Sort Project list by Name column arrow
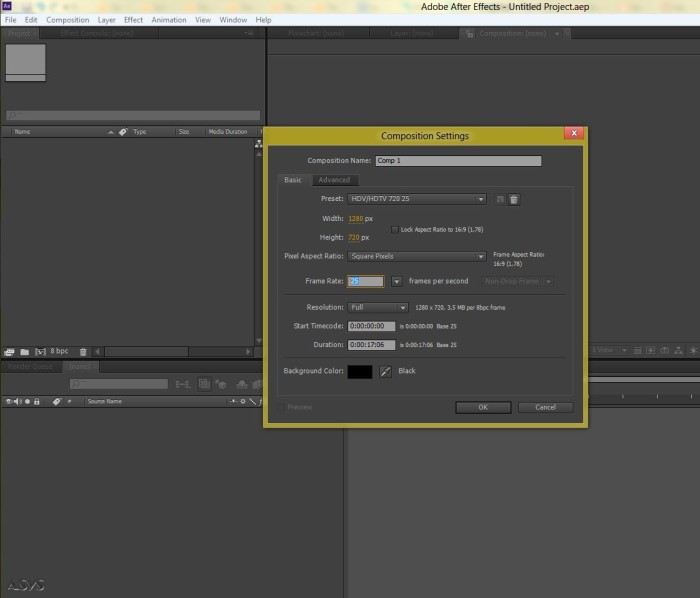The width and height of the screenshot is (700, 598). (111, 132)
